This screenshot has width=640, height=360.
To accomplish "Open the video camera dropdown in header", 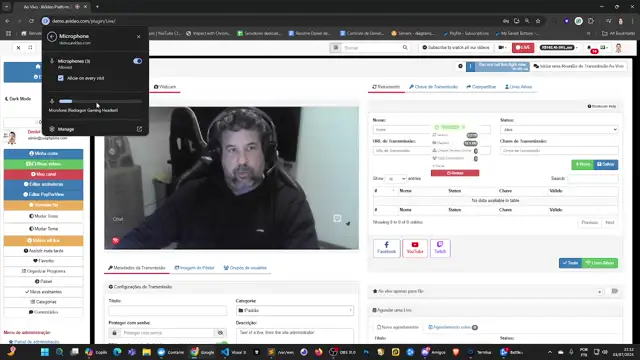I will (x=502, y=48).
